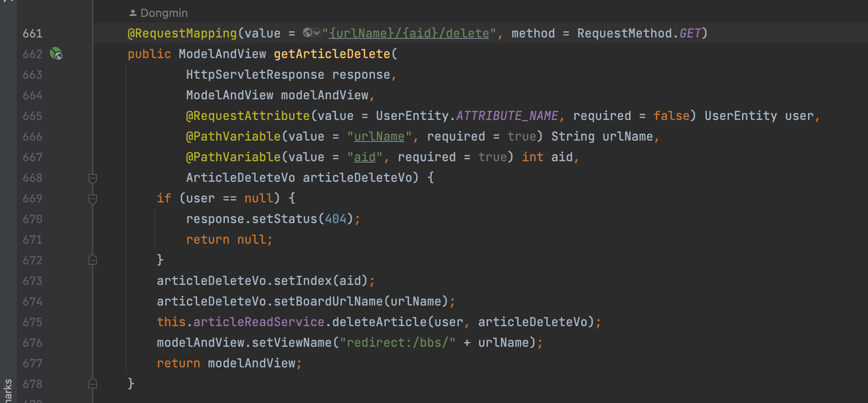Click setIndex method call on line 673
The height and width of the screenshot is (403, 868).
[x=303, y=281]
